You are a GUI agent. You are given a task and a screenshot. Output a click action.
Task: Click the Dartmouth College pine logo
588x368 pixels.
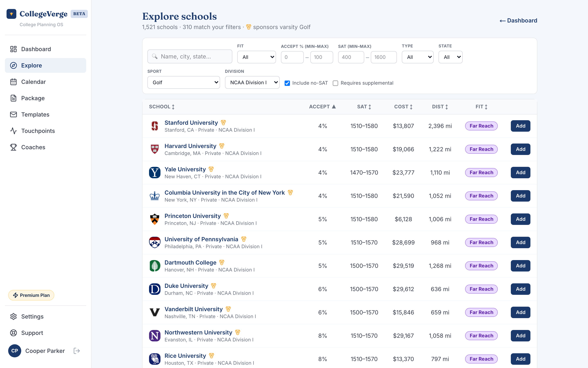point(155,266)
